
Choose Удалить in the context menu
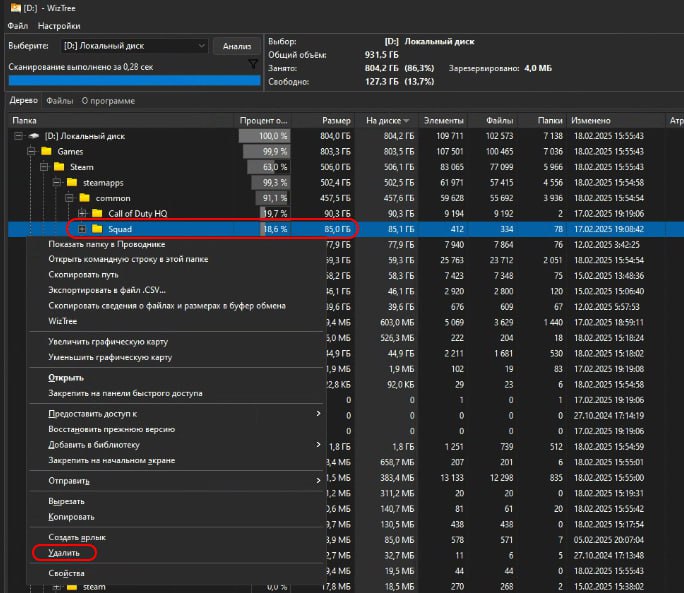[64, 553]
